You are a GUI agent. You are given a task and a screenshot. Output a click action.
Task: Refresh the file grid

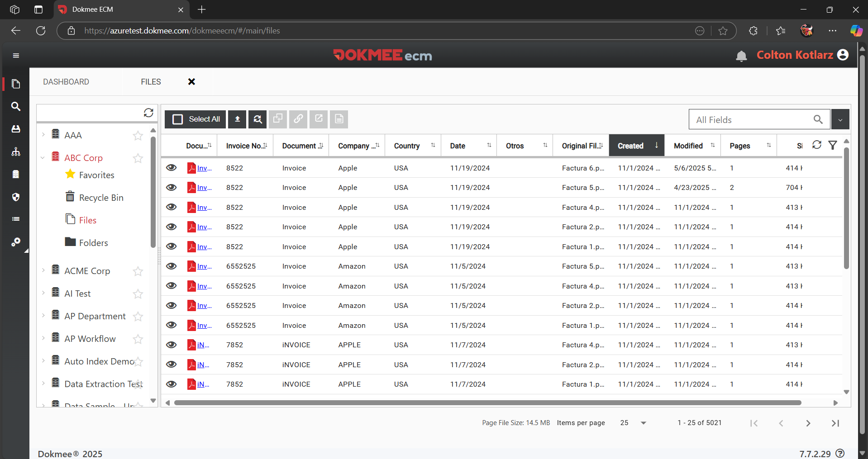[x=817, y=145]
